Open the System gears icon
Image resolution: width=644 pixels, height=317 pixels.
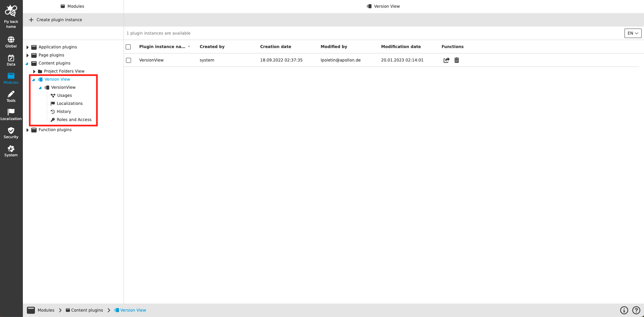[x=11, y=150]
